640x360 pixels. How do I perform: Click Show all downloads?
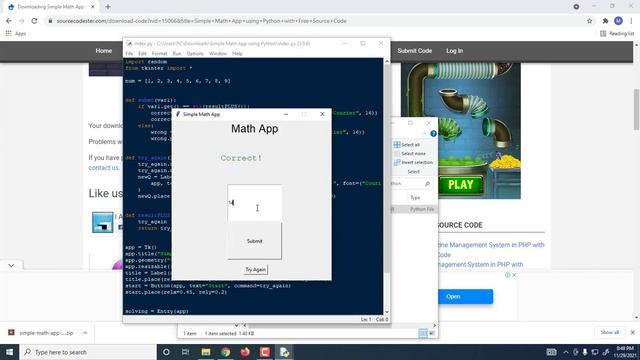click(x=609, y=332)
